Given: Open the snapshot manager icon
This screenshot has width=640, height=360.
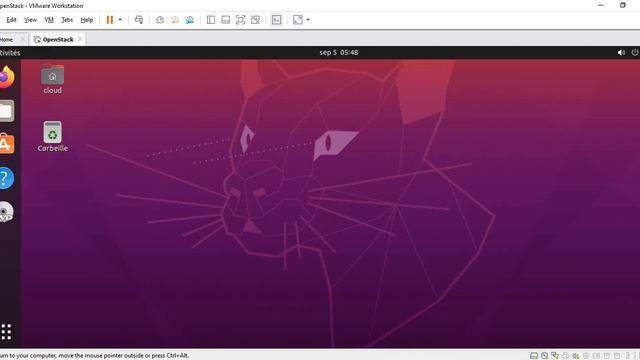Looking at the screenshot, I should tap(190, 20).
